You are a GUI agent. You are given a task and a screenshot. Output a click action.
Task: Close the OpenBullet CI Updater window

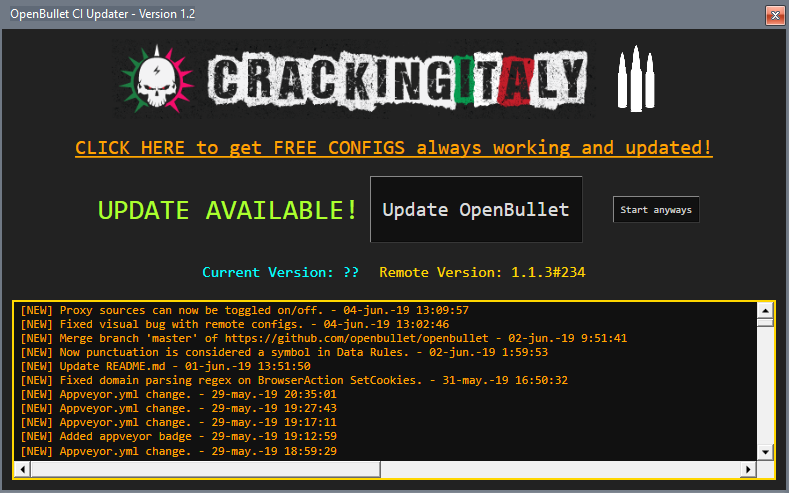pyautogui.click(x=775, y=15)
